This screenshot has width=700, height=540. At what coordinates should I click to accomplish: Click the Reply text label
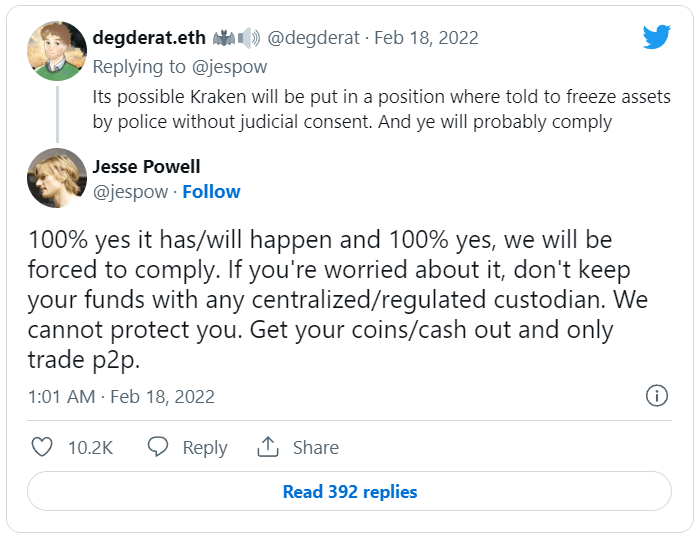(204, 447)
